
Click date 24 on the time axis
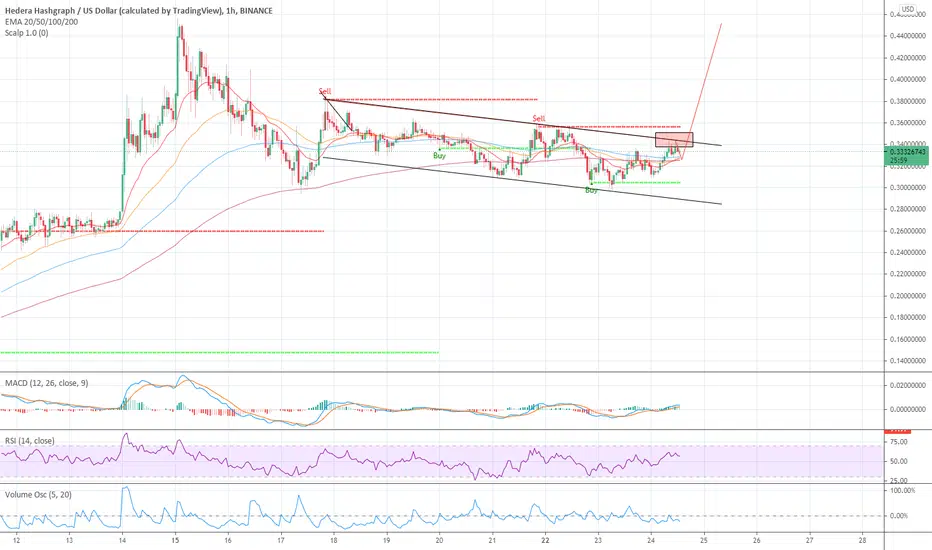coord(651,540)
